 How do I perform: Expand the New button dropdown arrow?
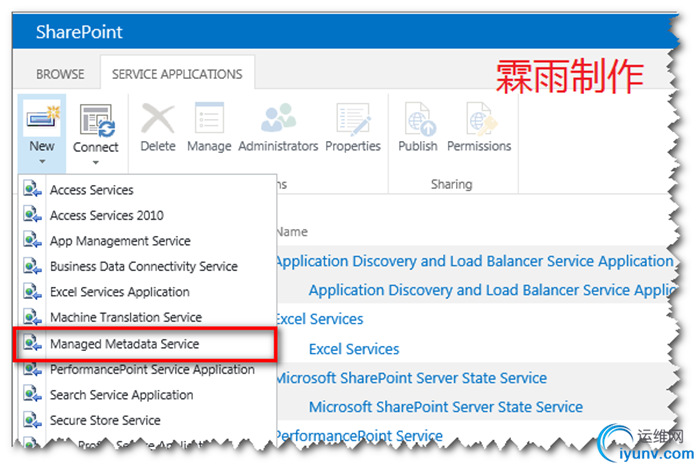tap(42, 162)
